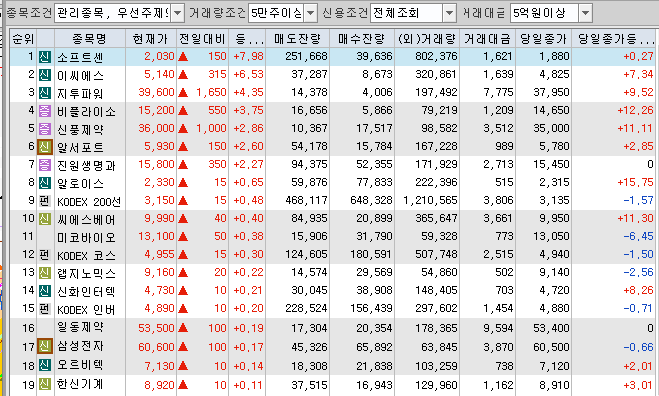Click the 신 icon beside 씨에스베어
This screenshot has height=396, width=659.
[x=45, y=219]
